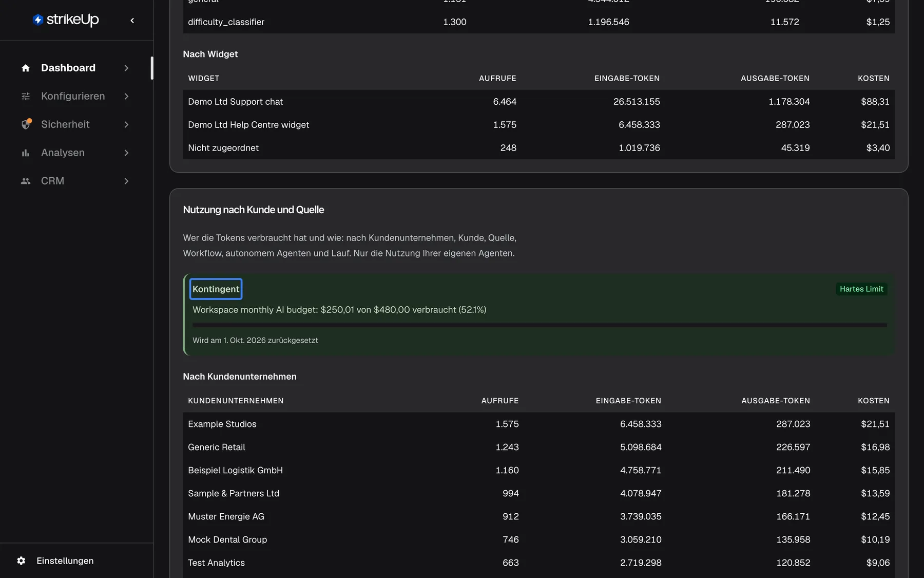
Task: Expand the Sicherheit submenu chevron
Action: 126,124
